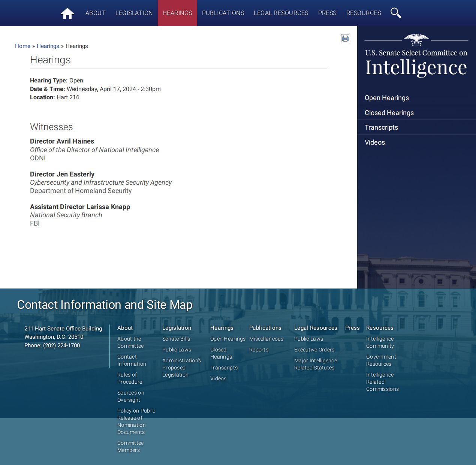Open the Publications top navigation menu
The image size is (476, 465).
pos(223,13)
